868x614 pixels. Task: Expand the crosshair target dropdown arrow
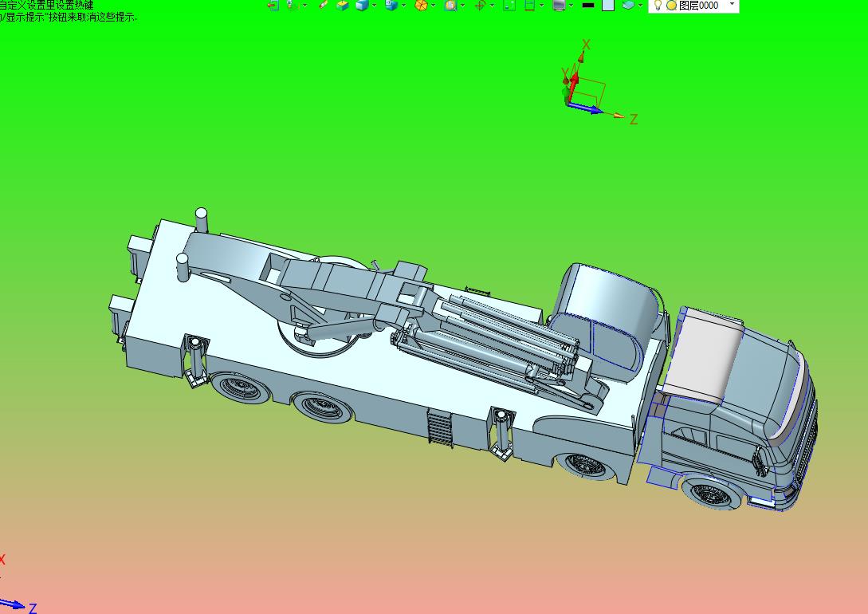click(x=492, y=6)
